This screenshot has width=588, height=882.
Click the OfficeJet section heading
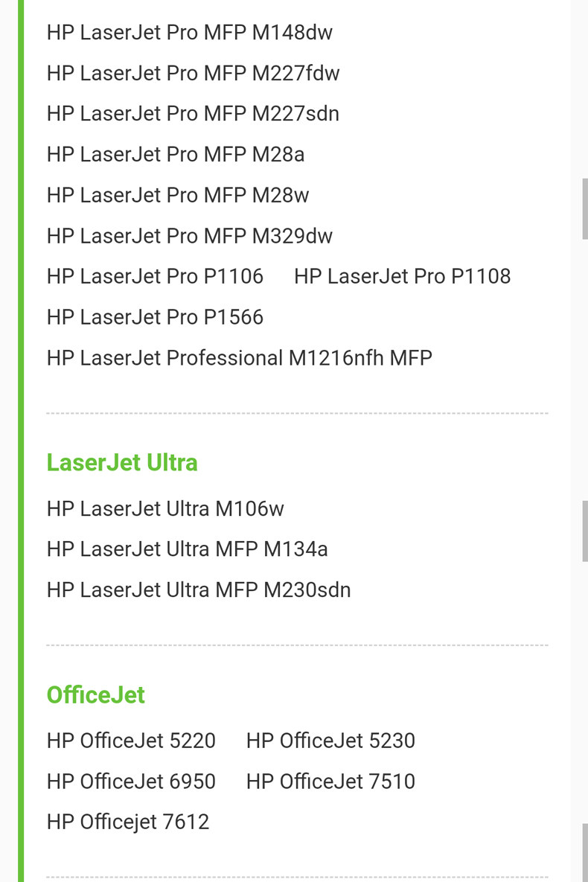click(95, 694)
